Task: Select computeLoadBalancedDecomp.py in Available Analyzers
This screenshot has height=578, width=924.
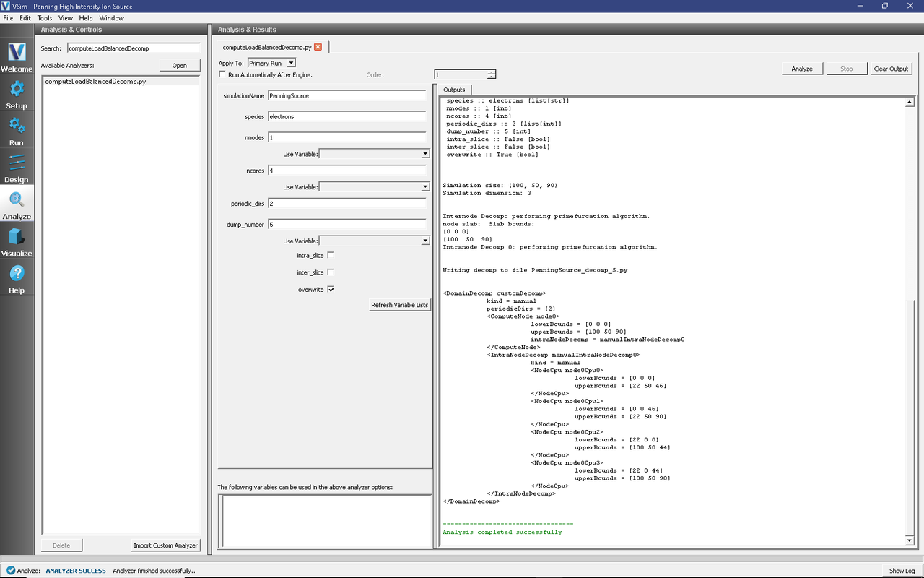Action: [121, 82]
